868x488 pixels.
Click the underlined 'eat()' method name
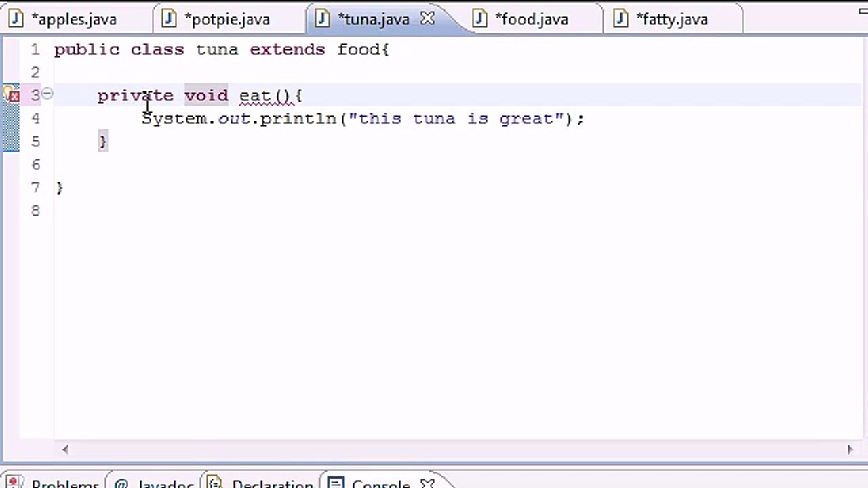click(x=266, y=96)
